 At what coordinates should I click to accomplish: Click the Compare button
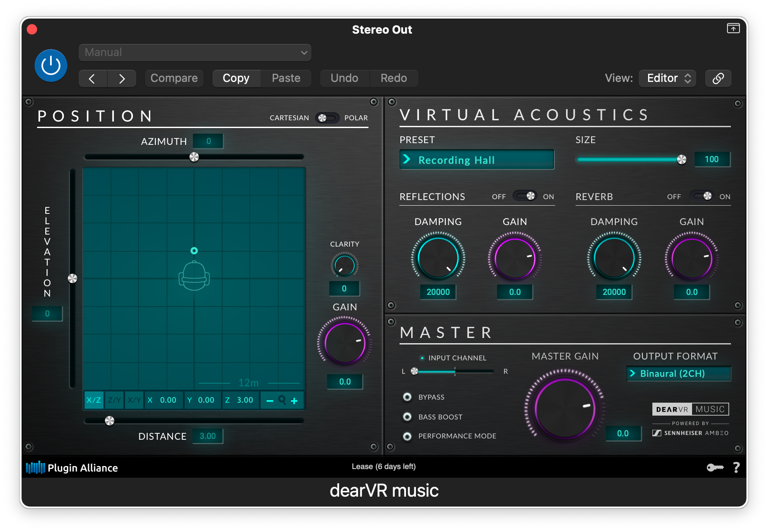[174, 78]
